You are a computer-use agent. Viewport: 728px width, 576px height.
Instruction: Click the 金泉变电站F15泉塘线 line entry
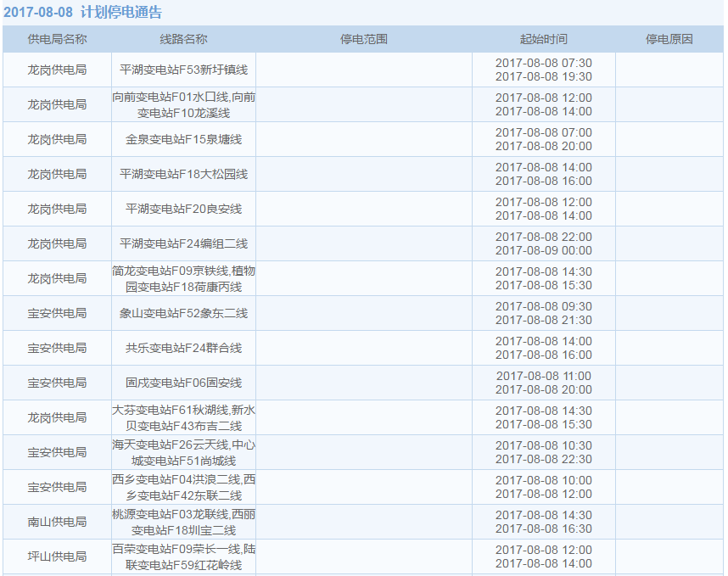coord(183,139)
